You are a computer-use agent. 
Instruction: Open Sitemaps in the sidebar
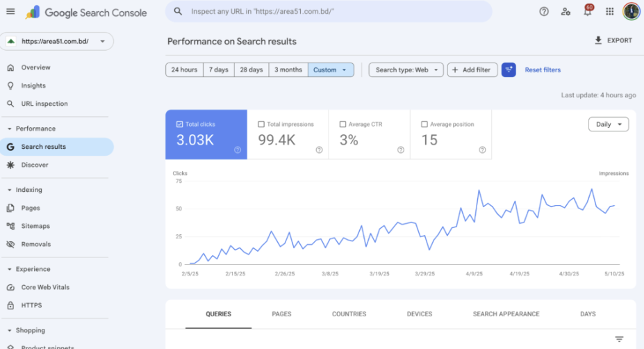coord(35,226)
